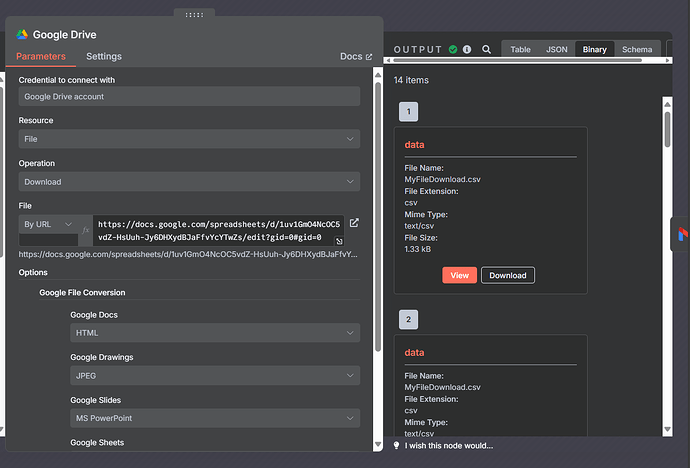Select the Schema output view
The width and height of the screenshot is (690, 468).
(637, 49)
